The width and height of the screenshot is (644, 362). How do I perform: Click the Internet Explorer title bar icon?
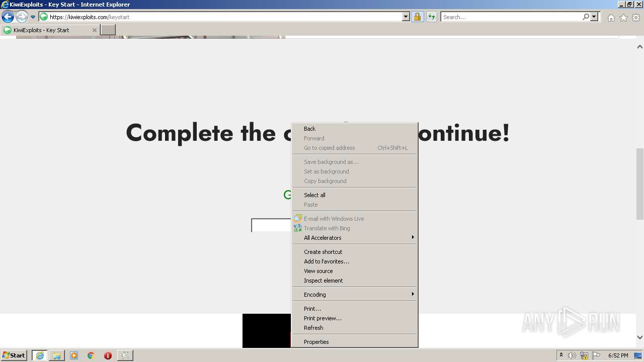(x=5, y=5)
